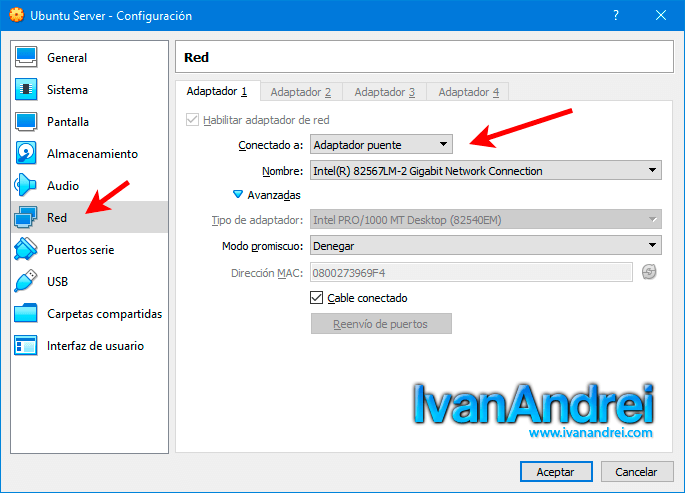
Task: Select the Almacenamiento label in sidebar
Action: 92,154
